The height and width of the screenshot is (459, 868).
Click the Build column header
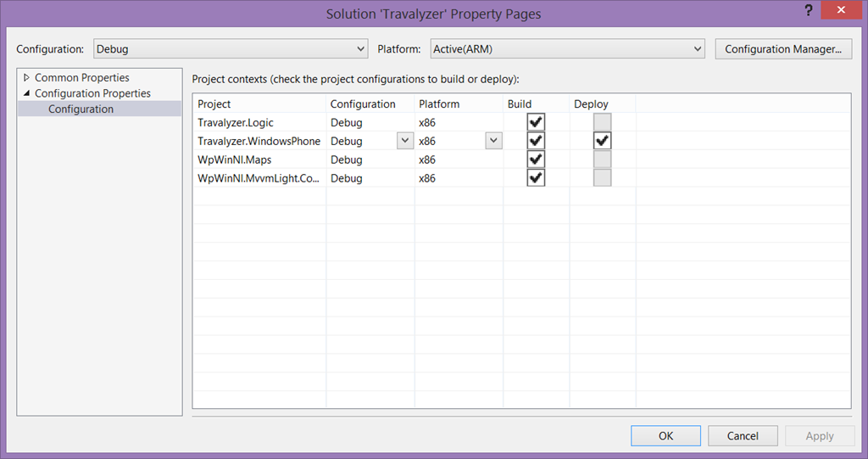pos(537,104)
